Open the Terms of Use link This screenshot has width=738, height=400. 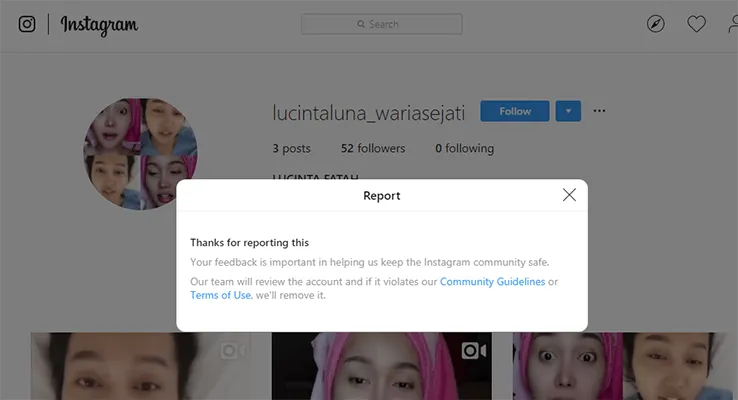point(220,295)
